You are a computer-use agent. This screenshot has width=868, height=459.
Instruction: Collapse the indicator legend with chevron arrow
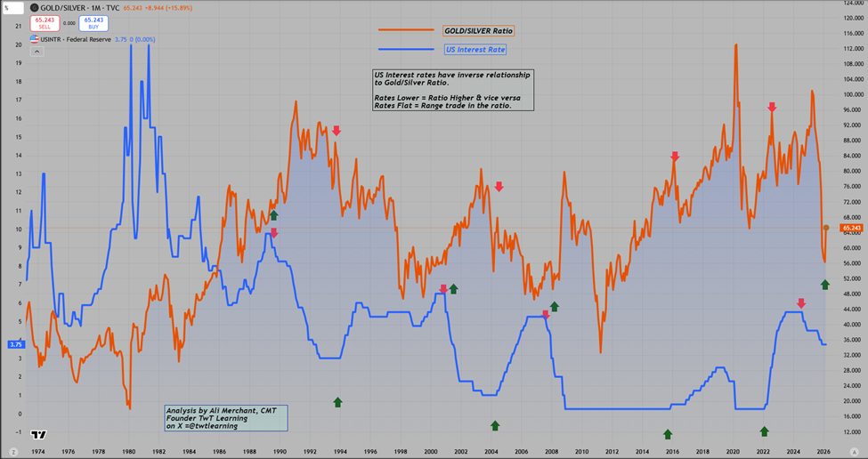click(37, 52)
